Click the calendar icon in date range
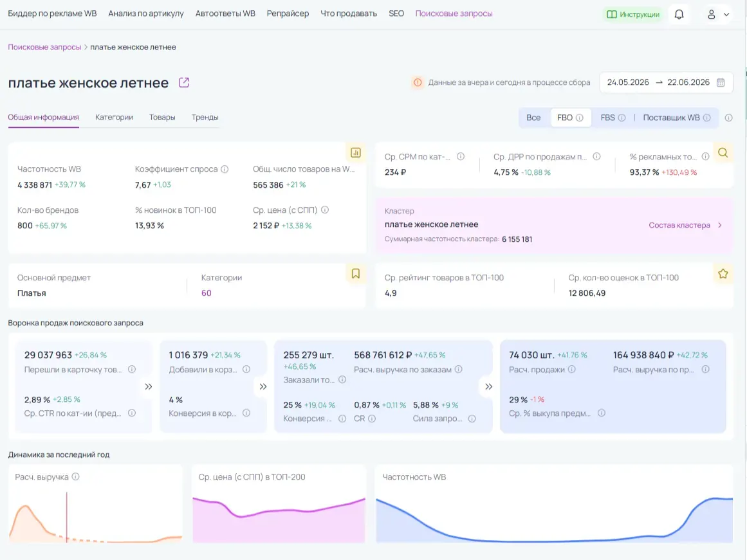The image size is (747, 560). 721,82
